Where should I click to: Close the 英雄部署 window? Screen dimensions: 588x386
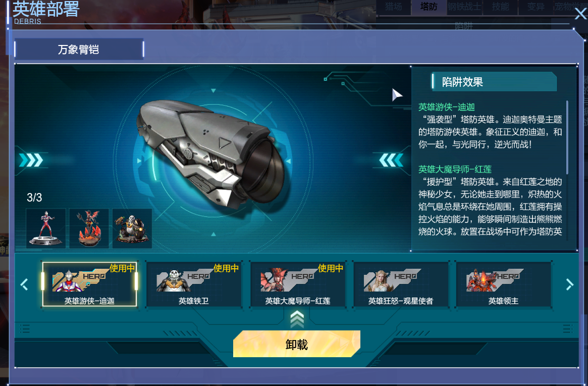[x=580, y=14]
